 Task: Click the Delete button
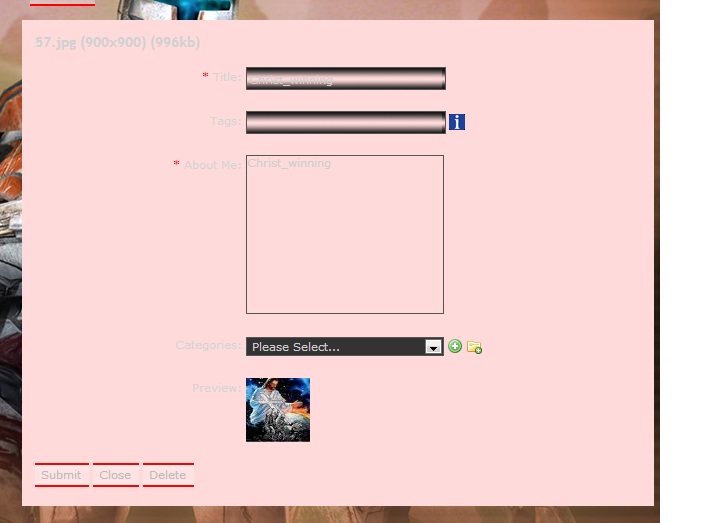[168, 475]
